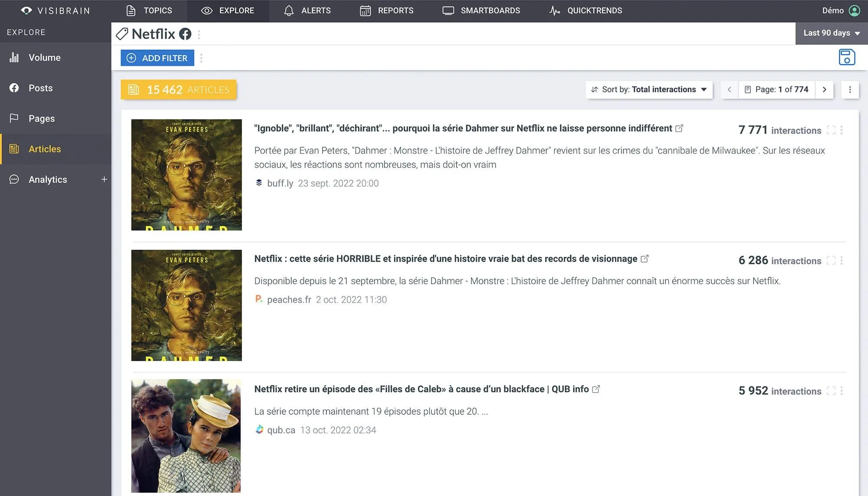
Task: Click the Démo user account avatar
Action: 854,10
